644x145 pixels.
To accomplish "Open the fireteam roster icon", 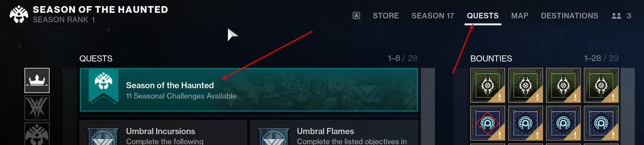I will point(621,16).
